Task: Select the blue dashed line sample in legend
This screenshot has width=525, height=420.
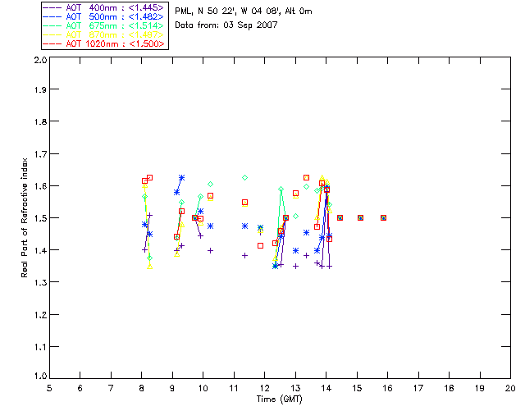Action: [x=52, y=16]
